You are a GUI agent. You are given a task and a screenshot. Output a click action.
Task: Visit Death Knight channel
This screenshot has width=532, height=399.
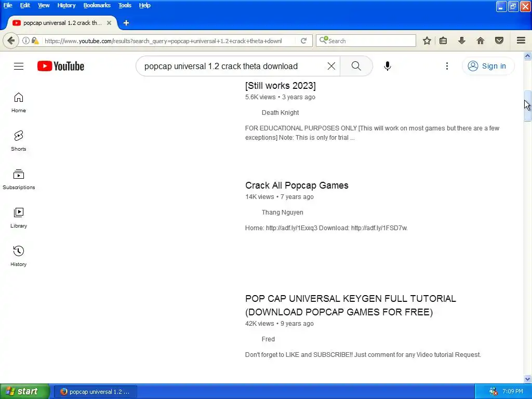(x=280, y=113)
